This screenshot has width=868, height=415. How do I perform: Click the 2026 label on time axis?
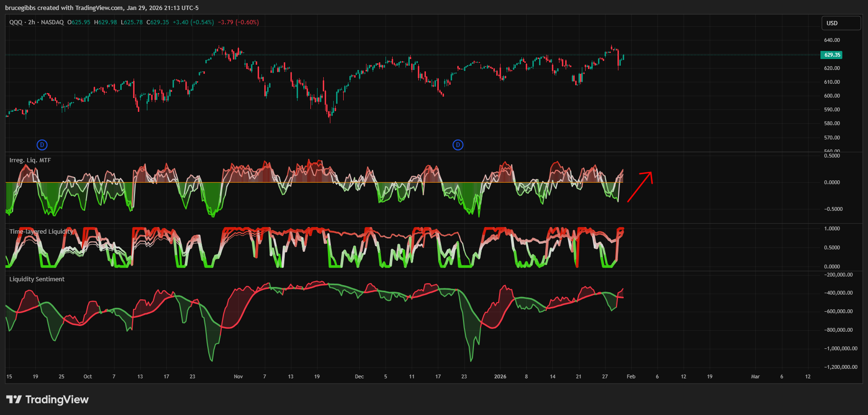coord(500,376)
